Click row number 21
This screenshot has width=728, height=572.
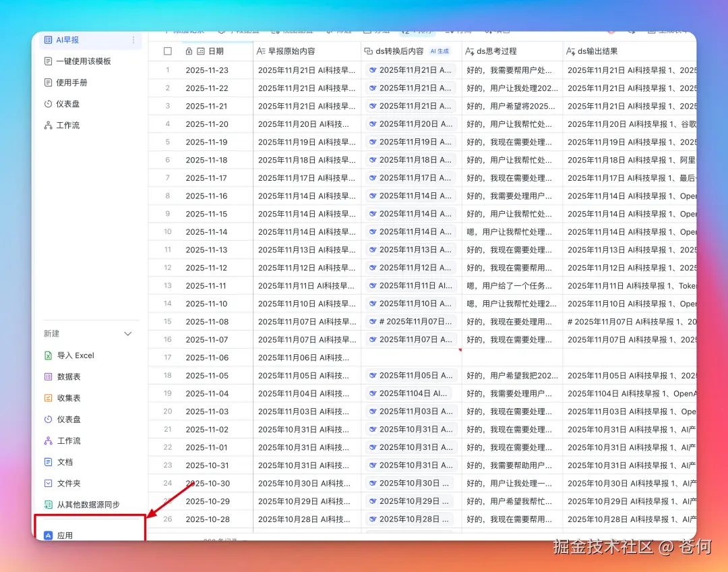(168, 430)
